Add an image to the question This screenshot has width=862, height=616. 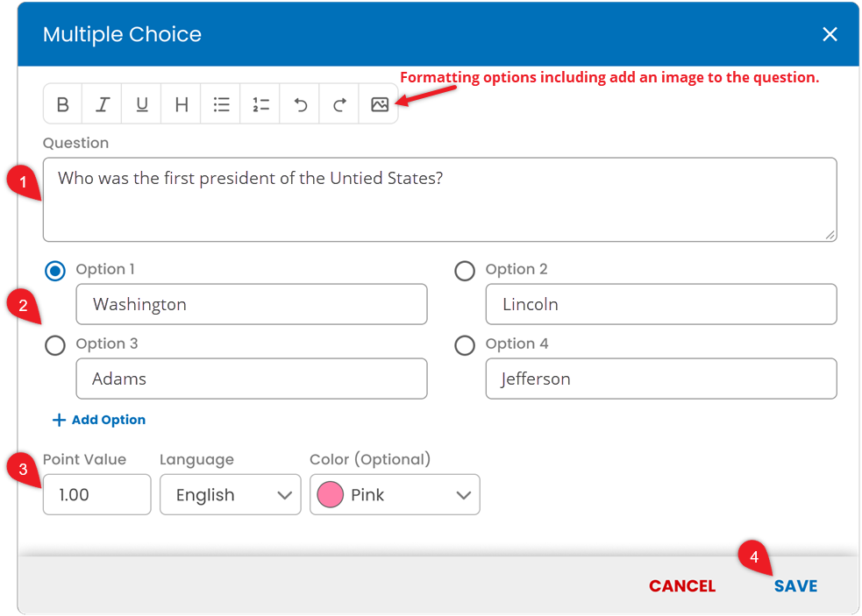(380, 104)
